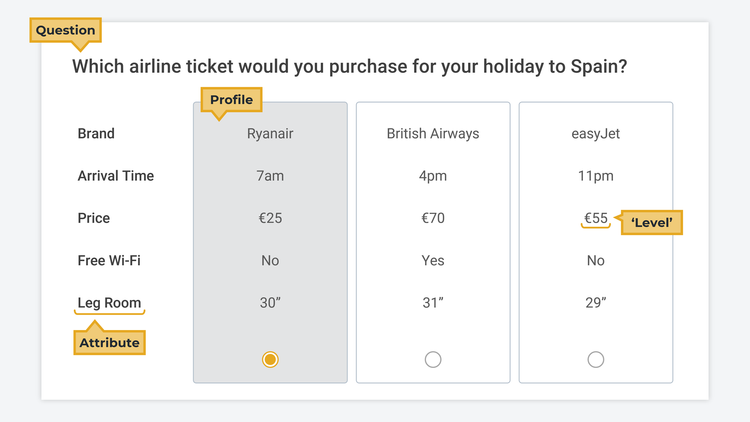Click the yellow Question label tag
Image resolution: width=750 pixels, height=422 pixels.
point(65,31)
